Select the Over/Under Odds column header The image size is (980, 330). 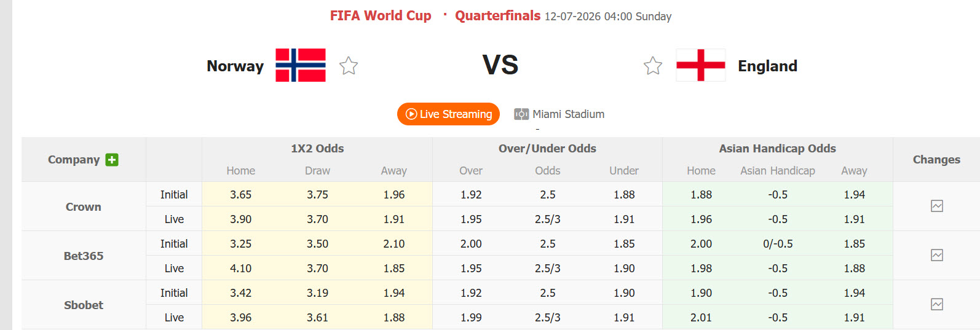(547, 149)
